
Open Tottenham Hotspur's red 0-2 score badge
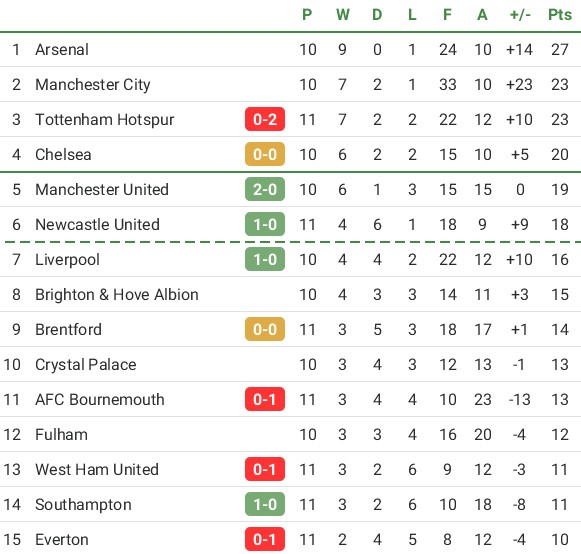tap(265, 119)
